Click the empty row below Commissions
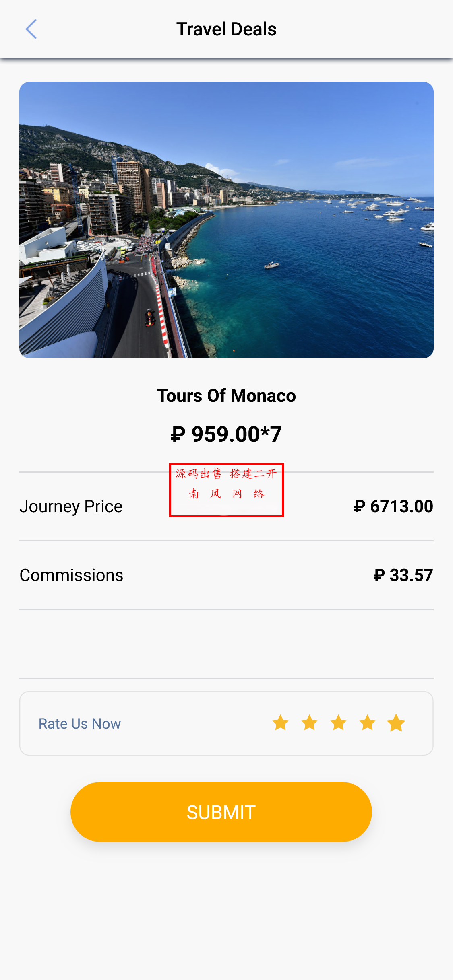Viewport: 453px width, 980px height. click(x=226, y=644)
